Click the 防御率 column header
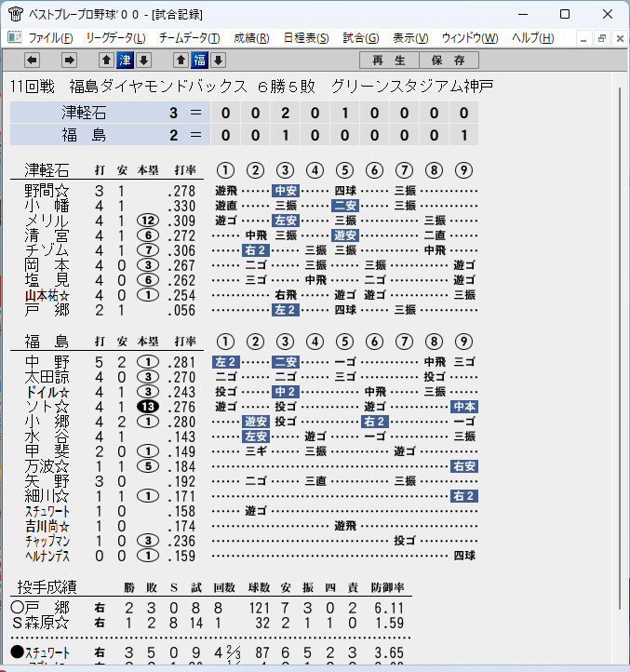Image resolution: width=630 pixels, height=672 pixels. coord(388,587)
